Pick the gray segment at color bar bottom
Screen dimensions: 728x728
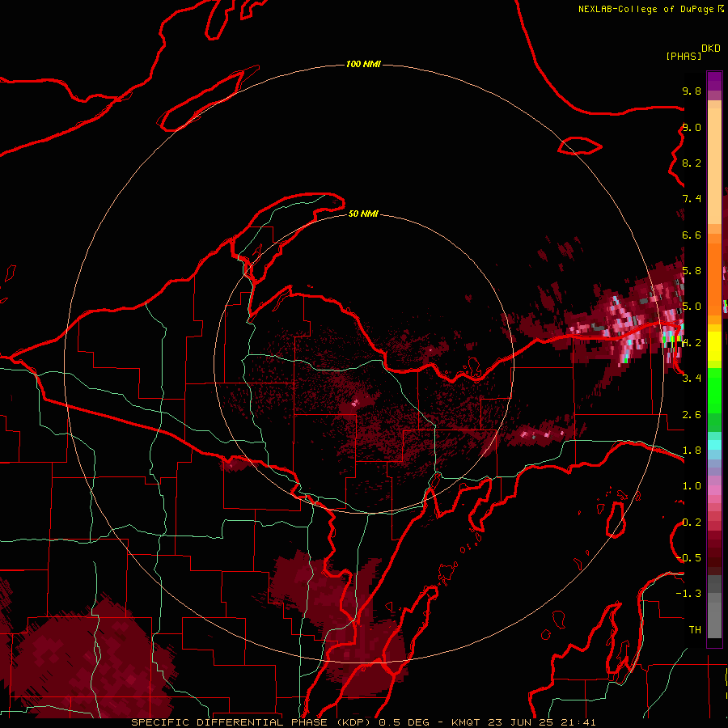pyautogui.click(x=714, y=622)
